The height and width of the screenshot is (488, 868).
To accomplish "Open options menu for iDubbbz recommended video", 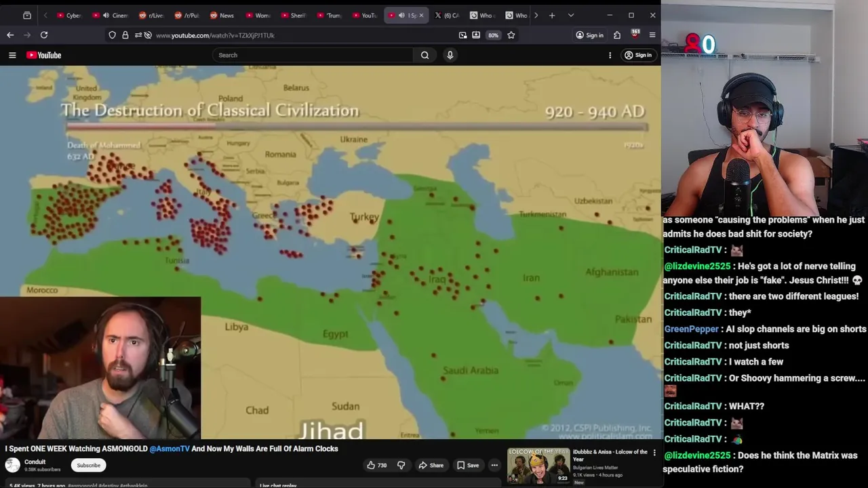I will click(654, 452).
